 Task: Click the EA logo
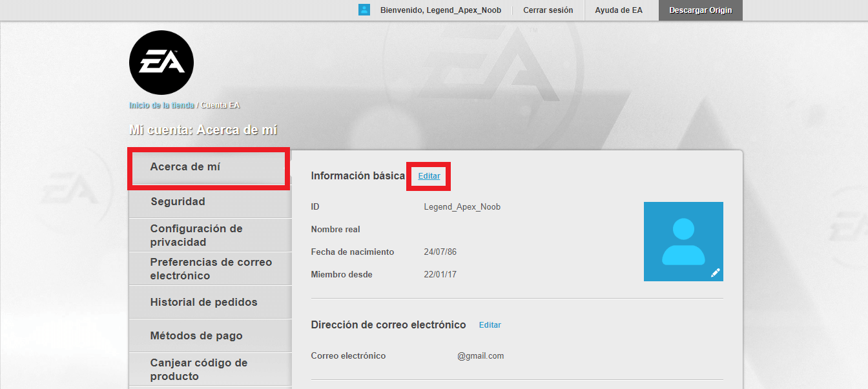click(161, 63)
